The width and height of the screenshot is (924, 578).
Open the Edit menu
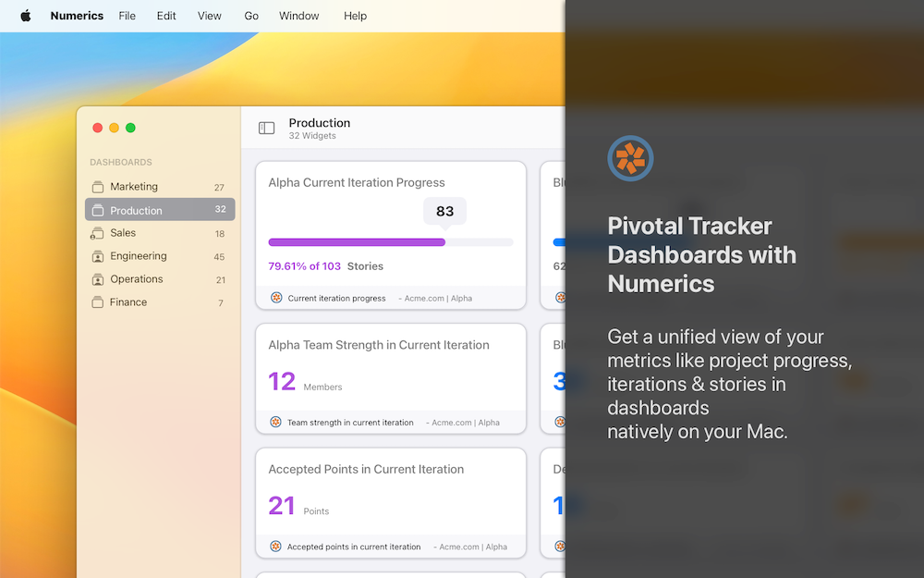point(166,16)
